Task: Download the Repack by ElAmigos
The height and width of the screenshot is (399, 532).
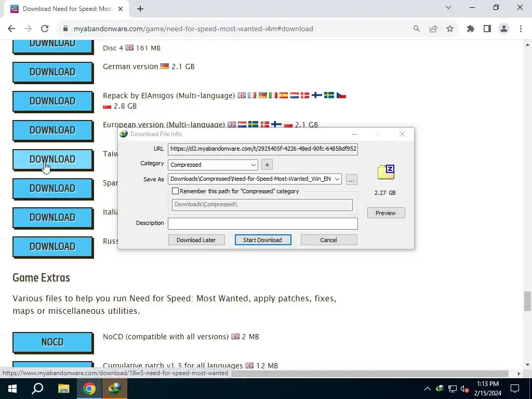Action: [52, 101]
